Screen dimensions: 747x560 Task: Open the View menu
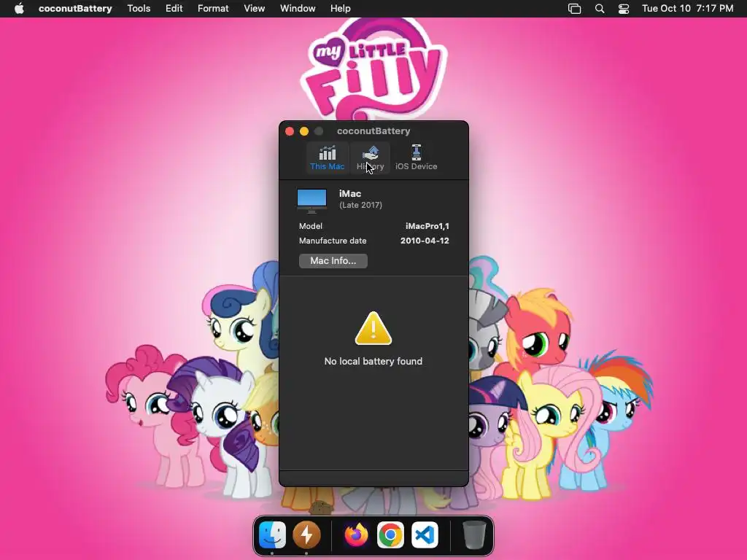255,9
